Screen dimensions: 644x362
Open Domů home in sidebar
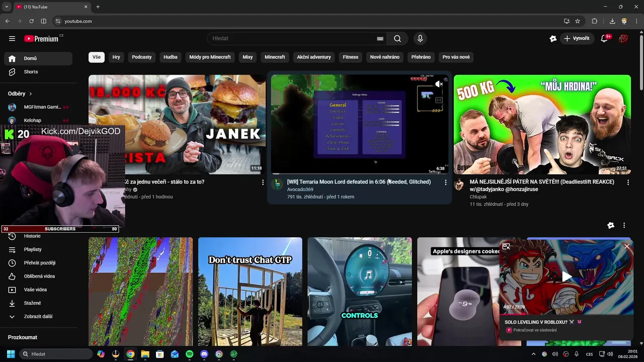(38, 58)
